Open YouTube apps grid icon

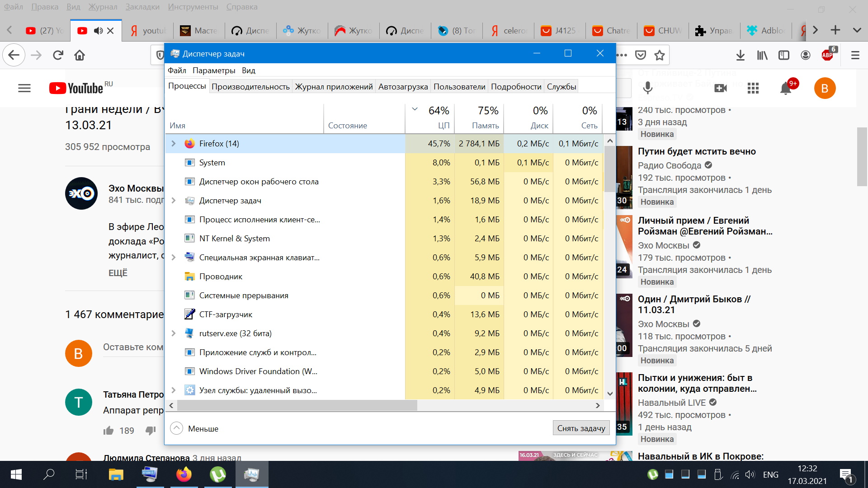pyautogui.click(x=753, y=89)
